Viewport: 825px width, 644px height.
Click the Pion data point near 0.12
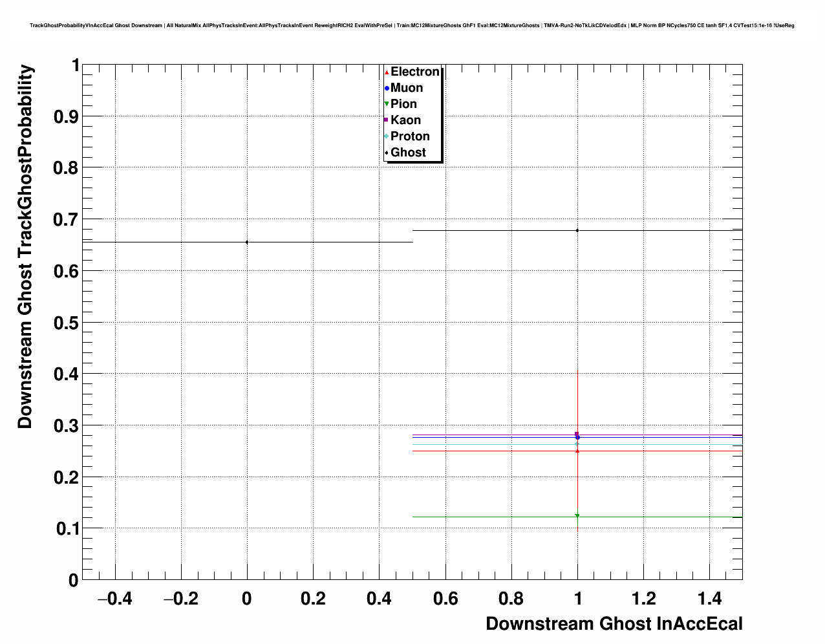pyautogui.click(x=577, y=516)
